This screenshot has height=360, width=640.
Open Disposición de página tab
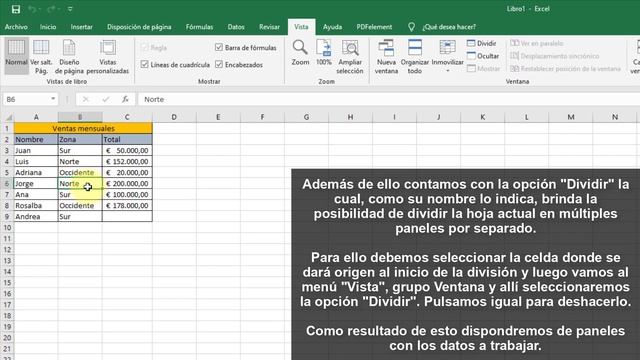pos(139,27)
